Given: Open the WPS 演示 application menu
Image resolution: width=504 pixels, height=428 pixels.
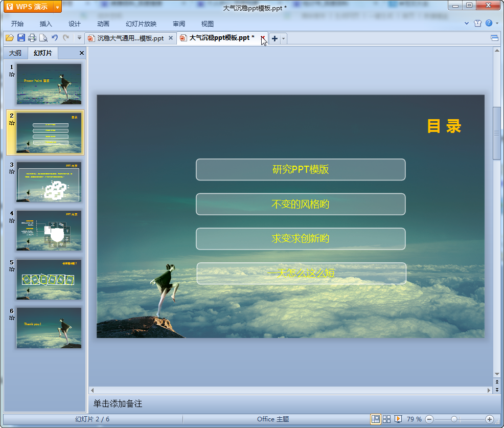Looking at the screenshot, I should coord(29,7).
